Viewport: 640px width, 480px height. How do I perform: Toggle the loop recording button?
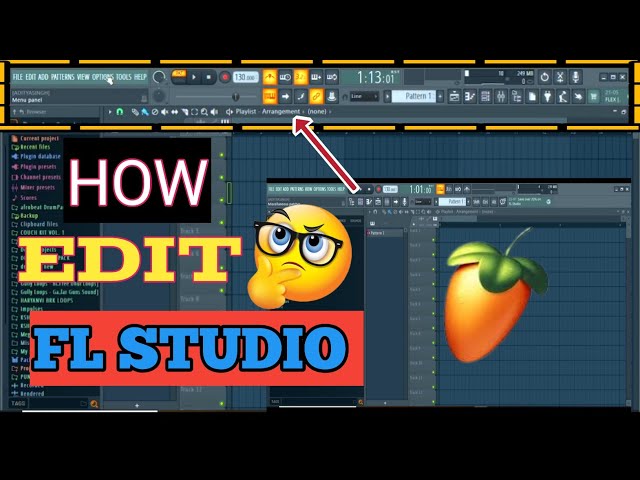tap(331, 77)
